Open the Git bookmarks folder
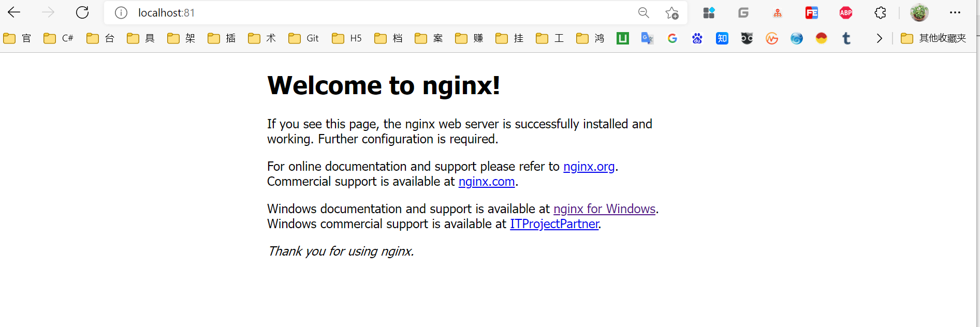Screen dimensions: 980x327 303,38
